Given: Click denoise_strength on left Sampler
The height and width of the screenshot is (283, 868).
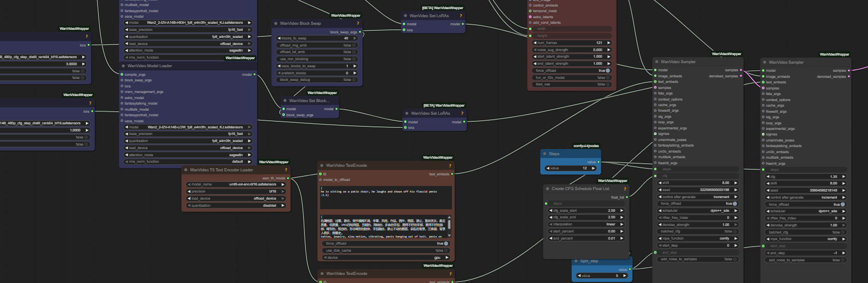Looking at the screenshot, I should [x=698, y=225].
